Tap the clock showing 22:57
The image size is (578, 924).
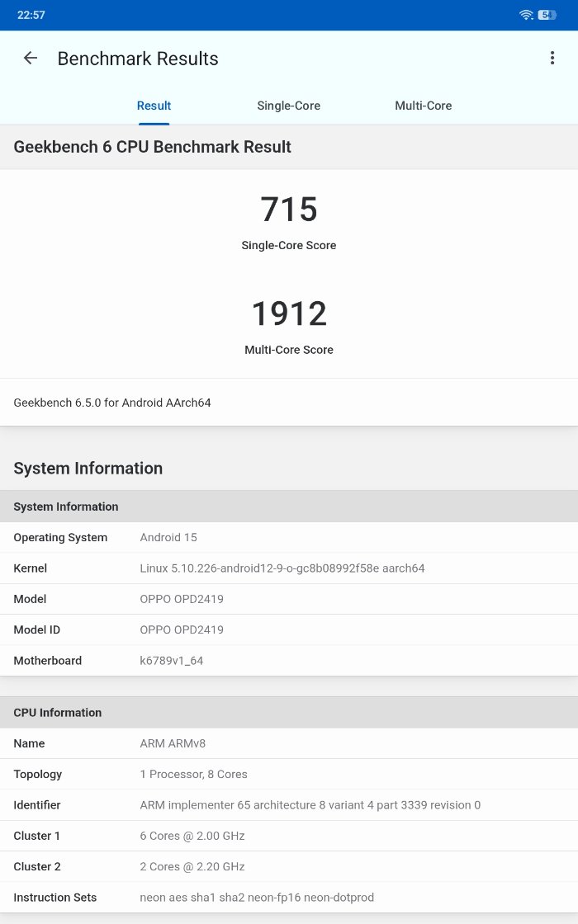point(31,15)
